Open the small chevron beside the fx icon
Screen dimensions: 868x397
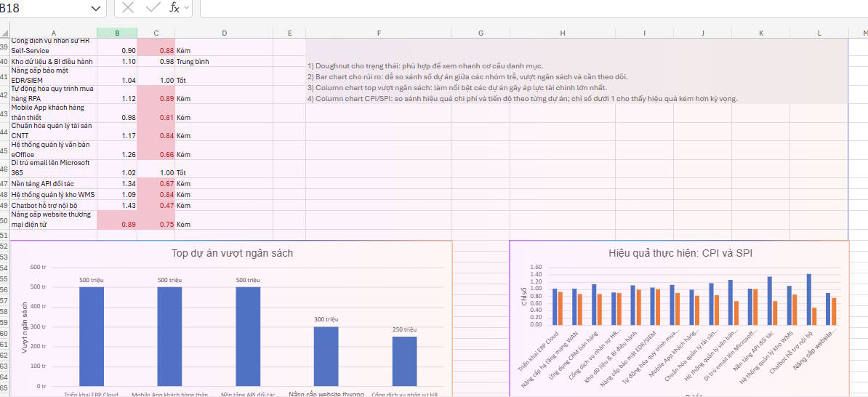pyautogui.click(x=186, y=8)
